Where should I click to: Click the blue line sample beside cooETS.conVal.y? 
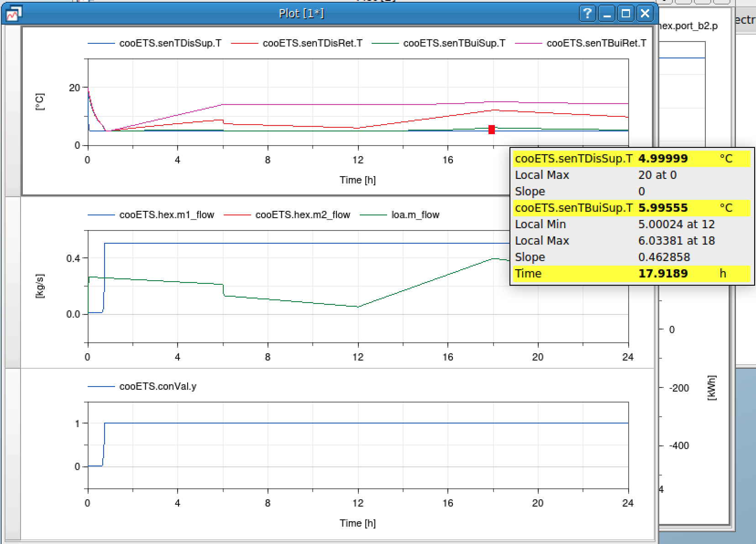click(102, 387)
